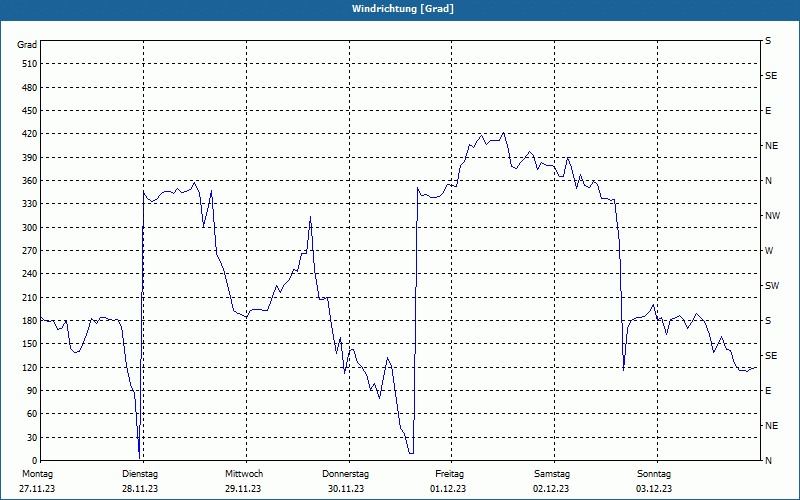This screenshot has height=500, width=800.
Task: Click the date 27.11.23
Action: coord(37,489)
